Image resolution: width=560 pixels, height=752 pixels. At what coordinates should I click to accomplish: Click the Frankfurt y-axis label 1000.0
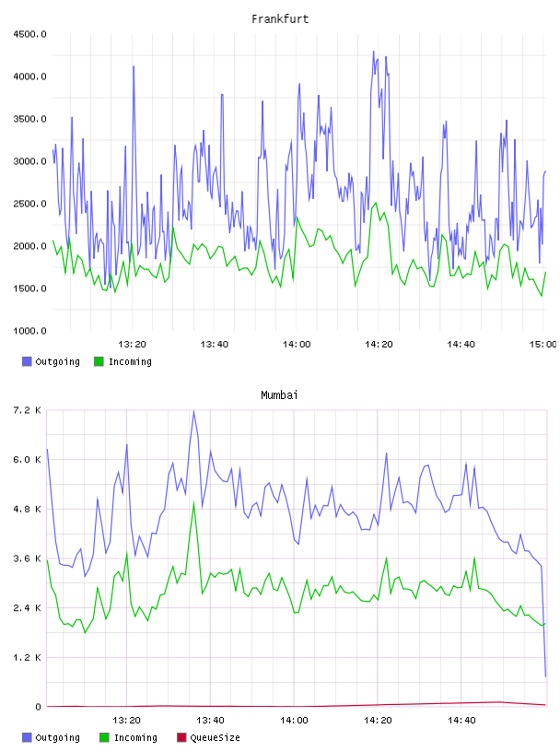[29, 331]
